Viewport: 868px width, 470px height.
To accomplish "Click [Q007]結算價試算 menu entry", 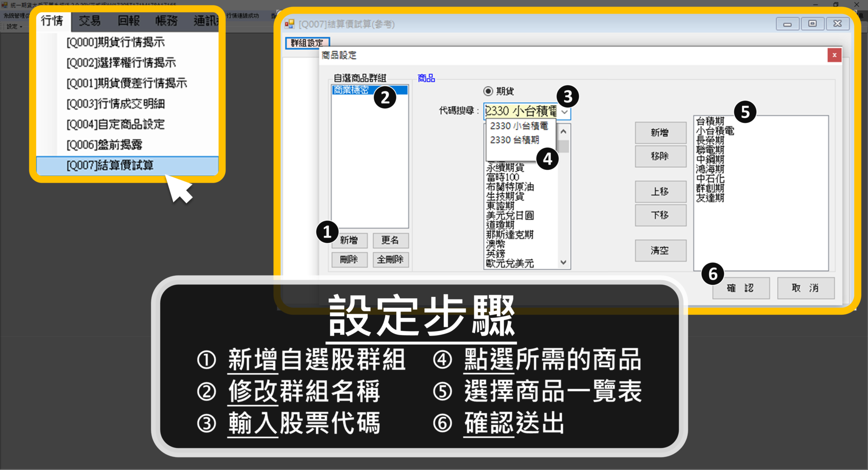I will [127, 165].
